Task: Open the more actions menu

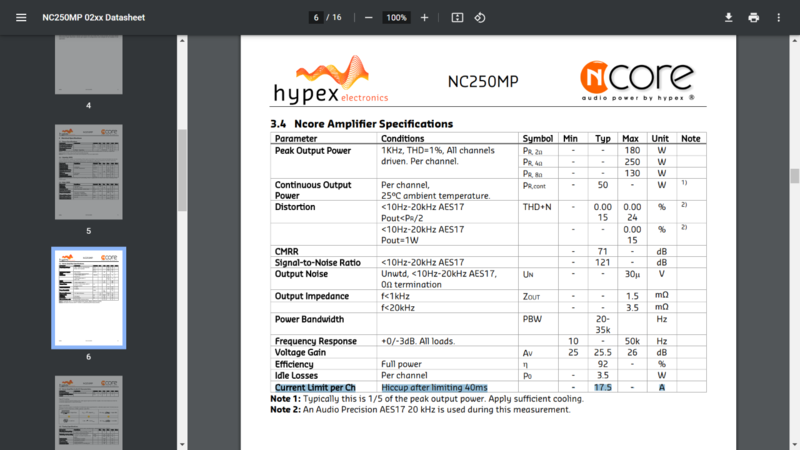Action: 780,17
